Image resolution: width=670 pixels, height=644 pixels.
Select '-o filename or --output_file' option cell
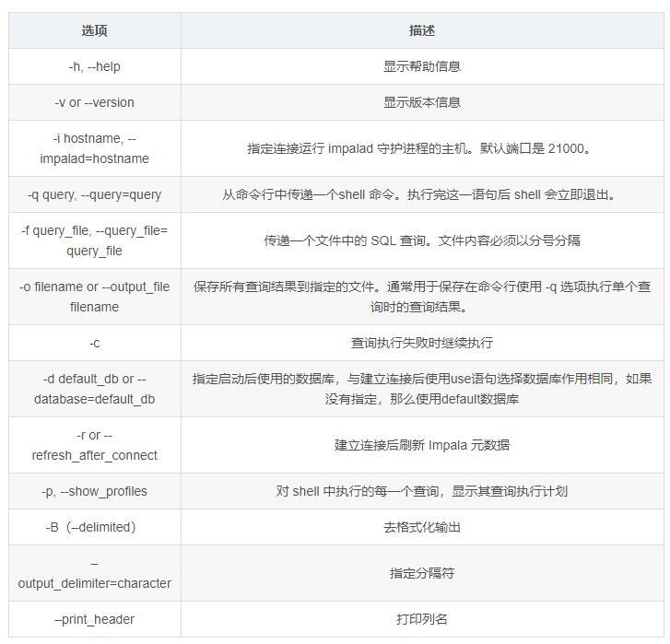94,297
